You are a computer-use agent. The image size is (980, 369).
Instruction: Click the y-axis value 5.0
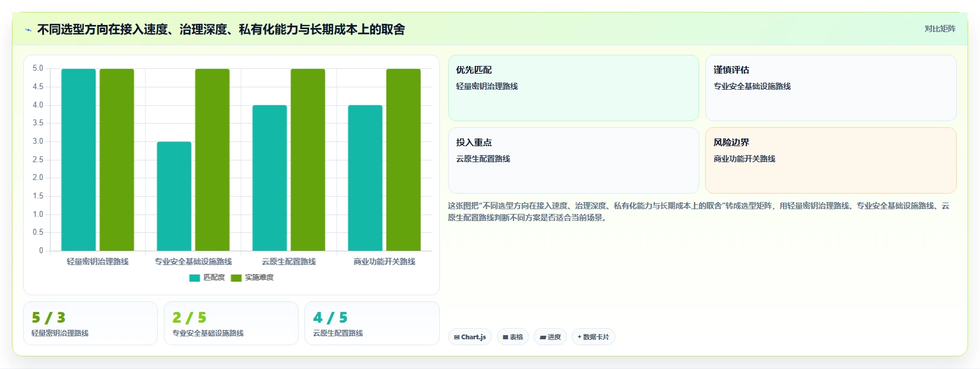[38, 68]
